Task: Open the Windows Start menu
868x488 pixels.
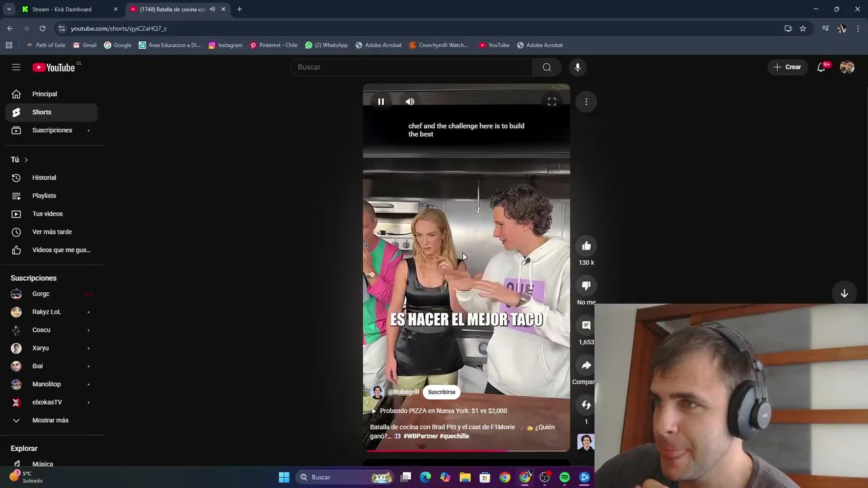Action: click(284, 477)
